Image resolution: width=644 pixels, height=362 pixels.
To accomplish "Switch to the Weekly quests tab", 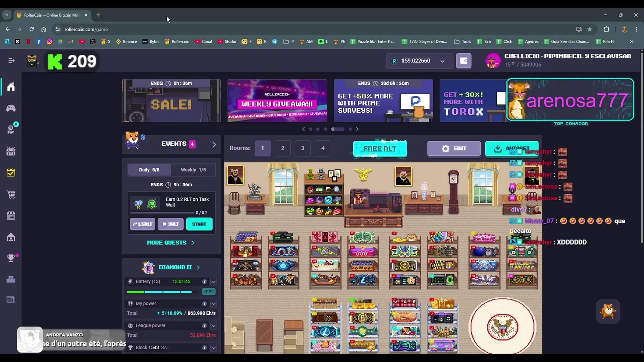I will (x=193, y=170).
